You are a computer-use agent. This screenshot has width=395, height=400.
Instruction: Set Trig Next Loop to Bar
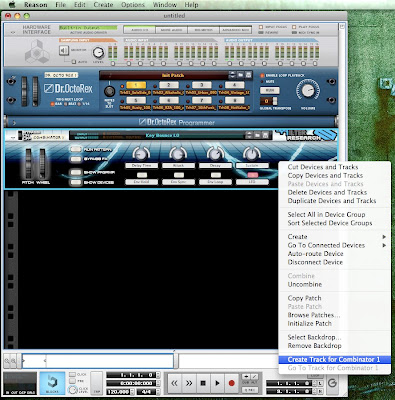coord(52,104)
